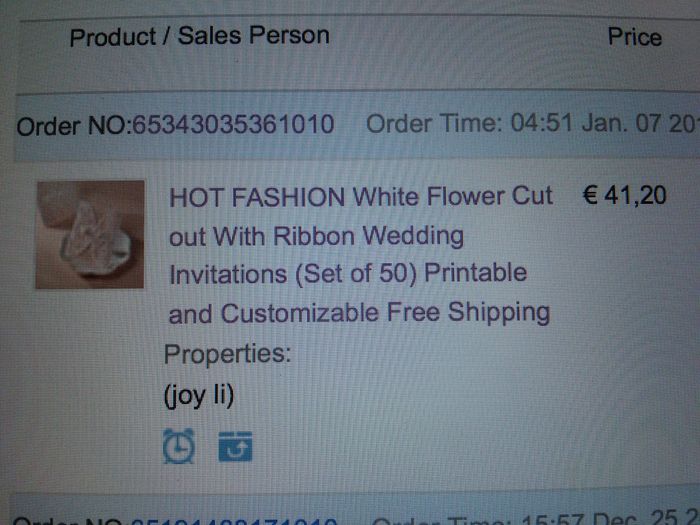Click the 'out With Ribbon Wedding' title line
The image size is (700, 525).
pyautogui.click(x=316, y=236)
